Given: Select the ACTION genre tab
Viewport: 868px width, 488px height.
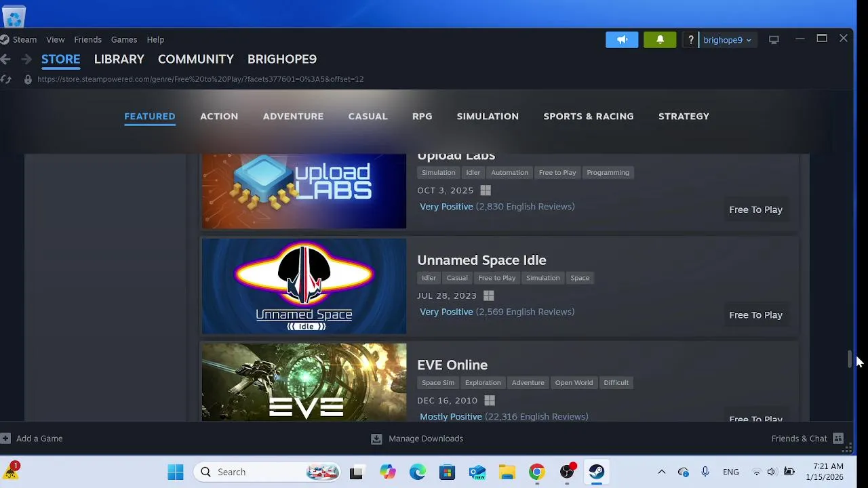Looking at the screenshot, I should (219, 116).
